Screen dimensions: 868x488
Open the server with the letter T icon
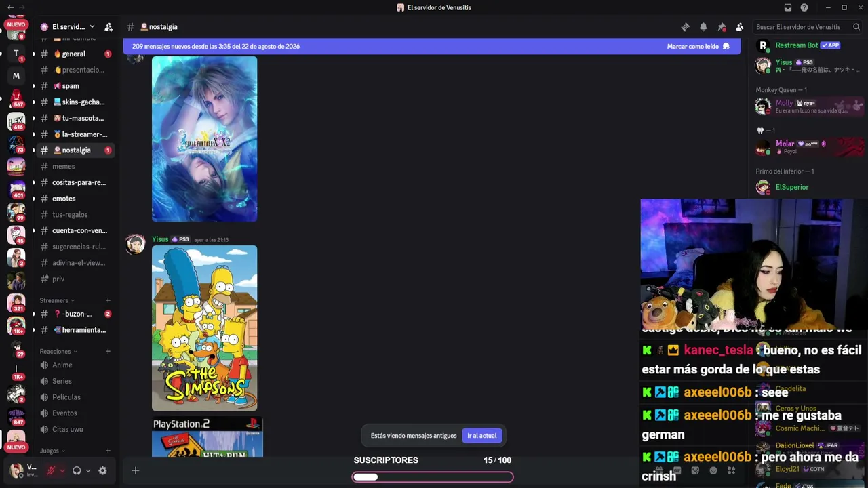click(16, 53)
